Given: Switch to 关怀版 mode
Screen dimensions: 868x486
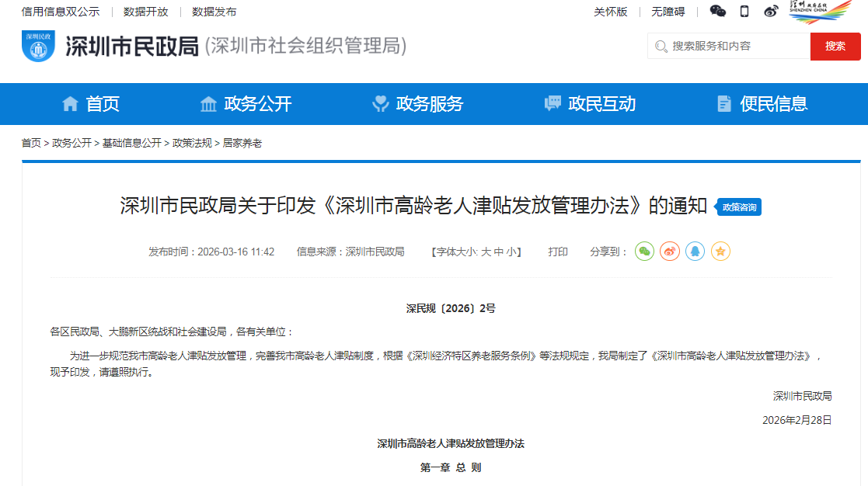Looking at the screenshot, I should click(x=611, y=12).
